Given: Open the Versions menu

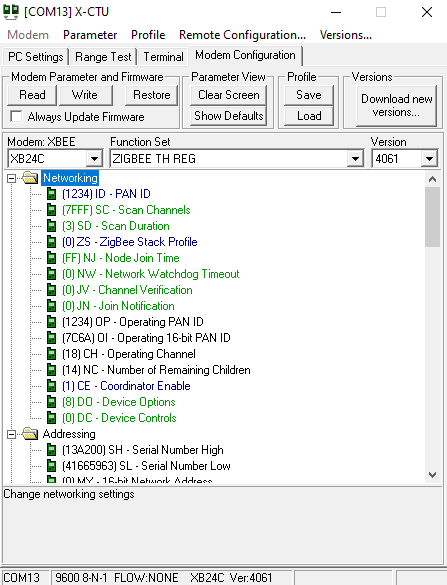Looking at the screenshot, I should [x=346, y=35].
